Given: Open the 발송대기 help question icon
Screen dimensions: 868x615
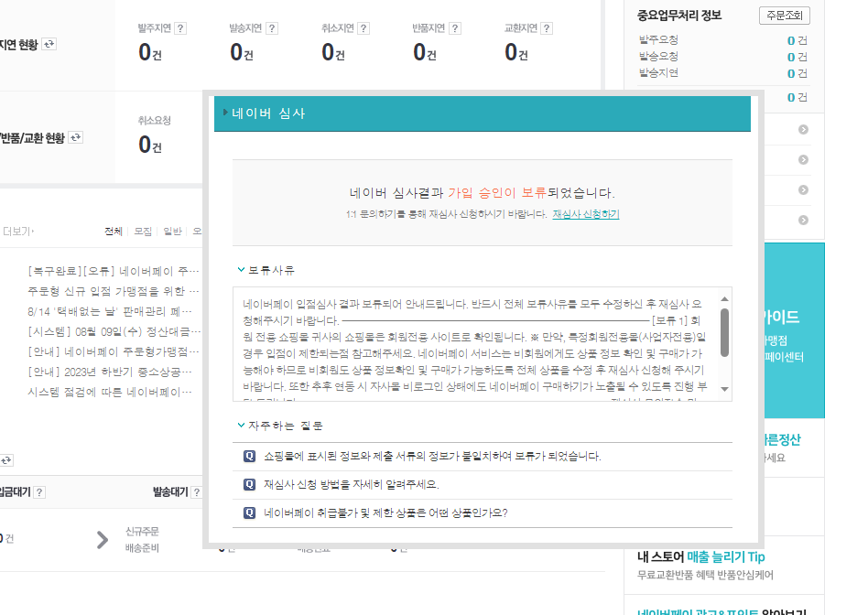Looking at the screenshot, I should click(x=196, y=492).
